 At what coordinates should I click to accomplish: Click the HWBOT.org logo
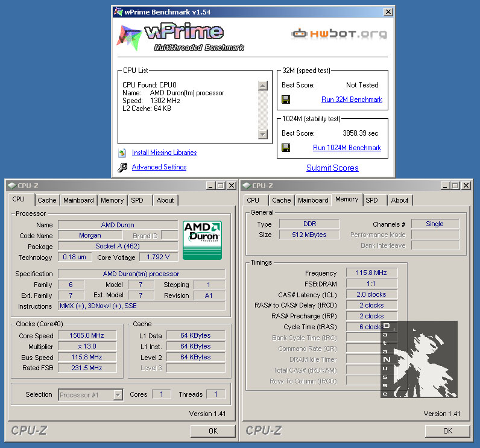(339, 34)
